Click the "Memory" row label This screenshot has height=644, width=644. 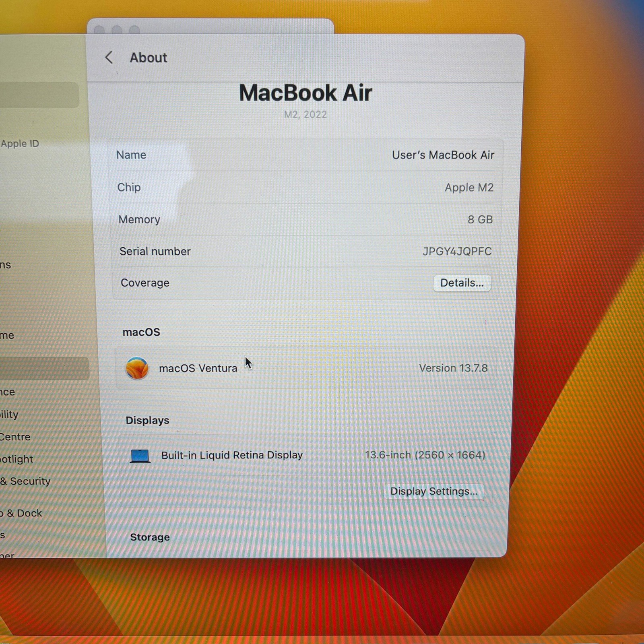(139, 219)
